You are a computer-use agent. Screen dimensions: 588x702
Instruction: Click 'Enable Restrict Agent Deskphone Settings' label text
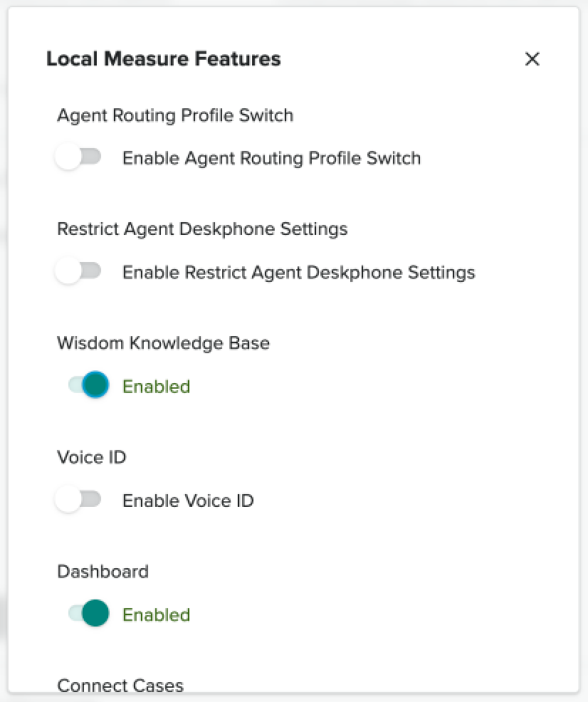tap(298, 272)
